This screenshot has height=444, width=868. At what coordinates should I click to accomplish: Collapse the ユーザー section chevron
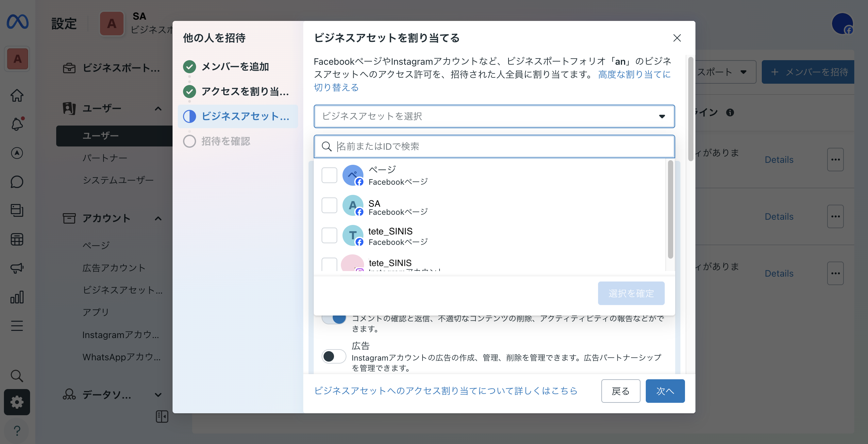[158, 109]
